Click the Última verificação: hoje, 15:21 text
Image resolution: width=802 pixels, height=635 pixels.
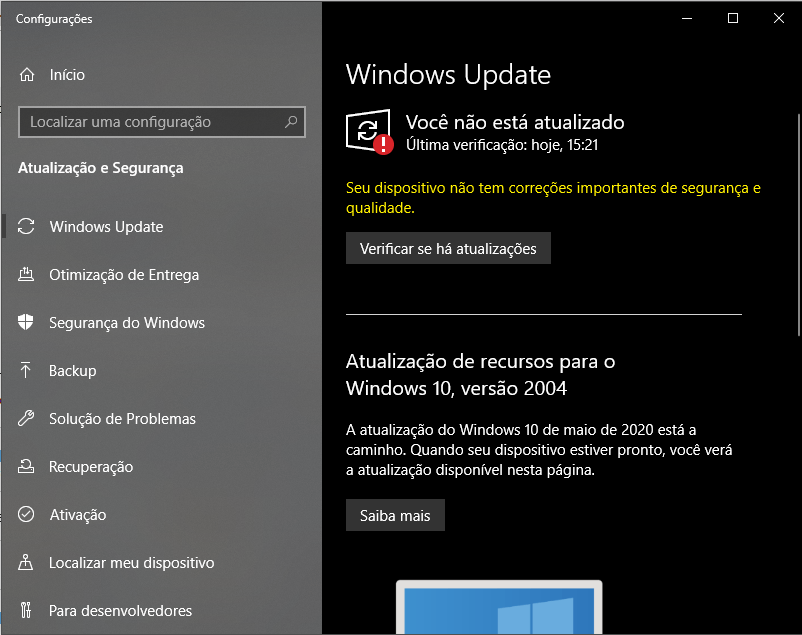(502, 145)
